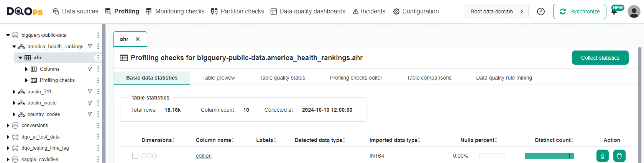Expand the Columns tree node
The image size is (644, 163).
click(x=26, y=69)
